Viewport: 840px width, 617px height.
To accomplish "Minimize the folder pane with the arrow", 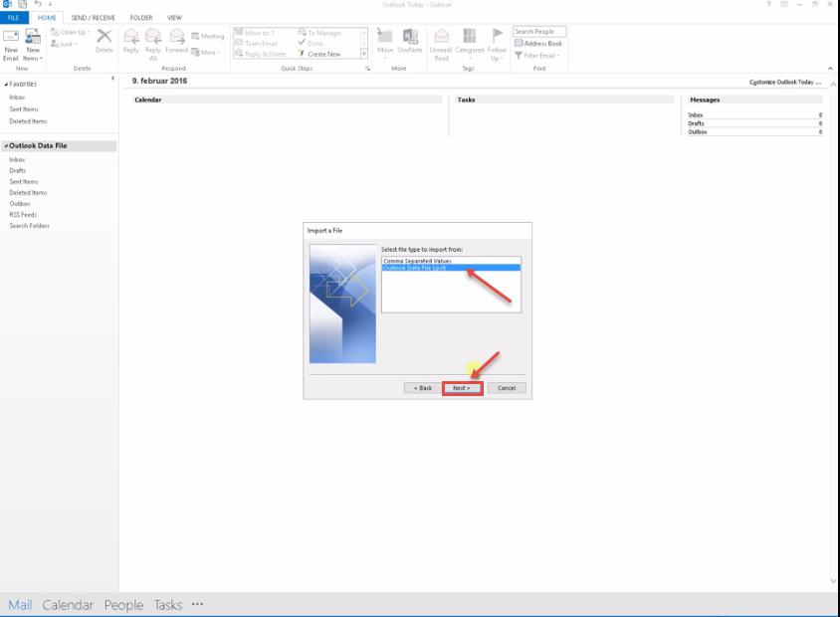I will pos(112,79).
